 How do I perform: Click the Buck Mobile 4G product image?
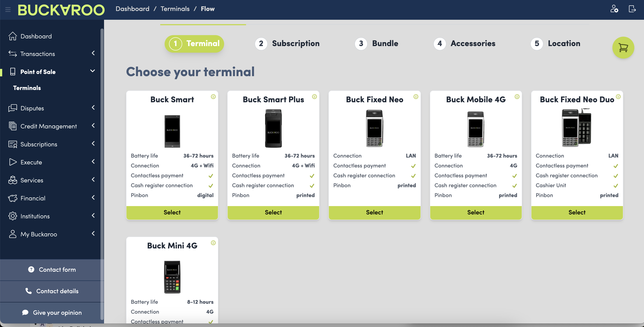tap(476, 129)
